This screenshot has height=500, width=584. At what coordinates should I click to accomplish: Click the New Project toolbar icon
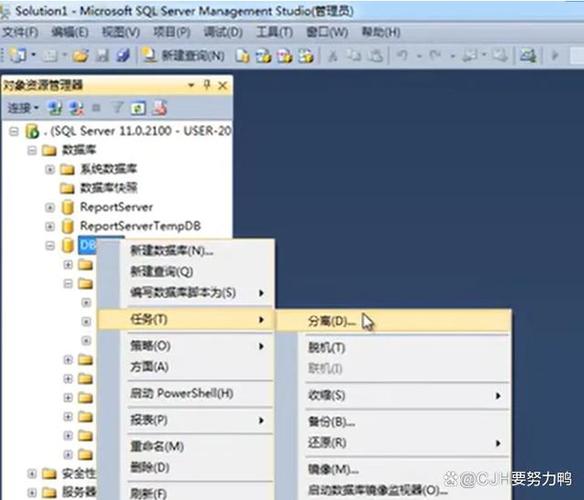point(17,56)
